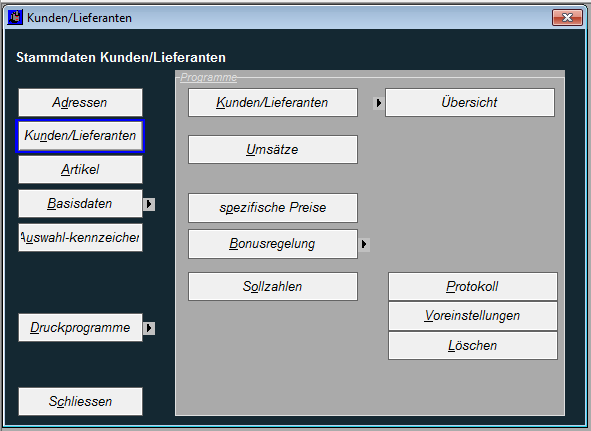Image resolution: width=591 pixels, height=431 pixels.
Task: Click the arrow left of Übersicht
Action: (x=379, y=103)
